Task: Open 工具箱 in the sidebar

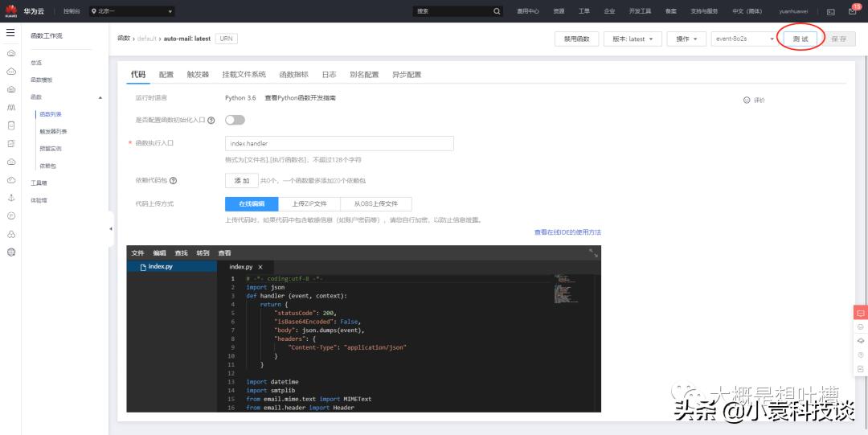Action: coord(39,183)
